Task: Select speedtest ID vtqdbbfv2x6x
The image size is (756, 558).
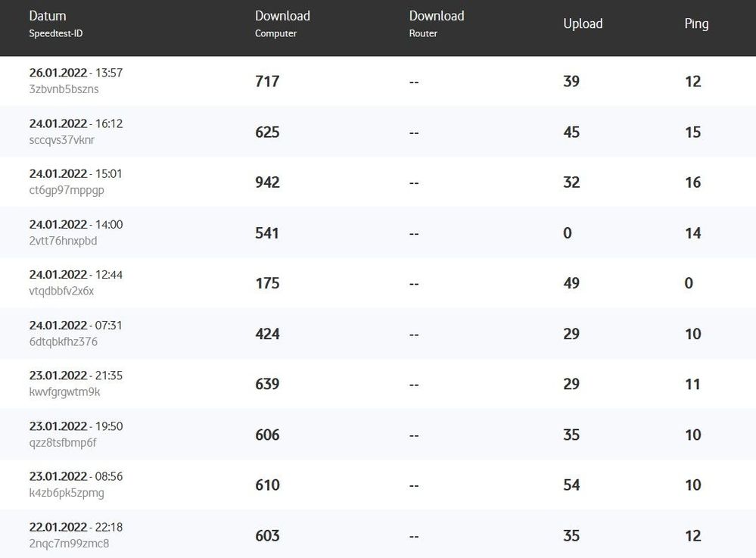Action: point(61,291)
